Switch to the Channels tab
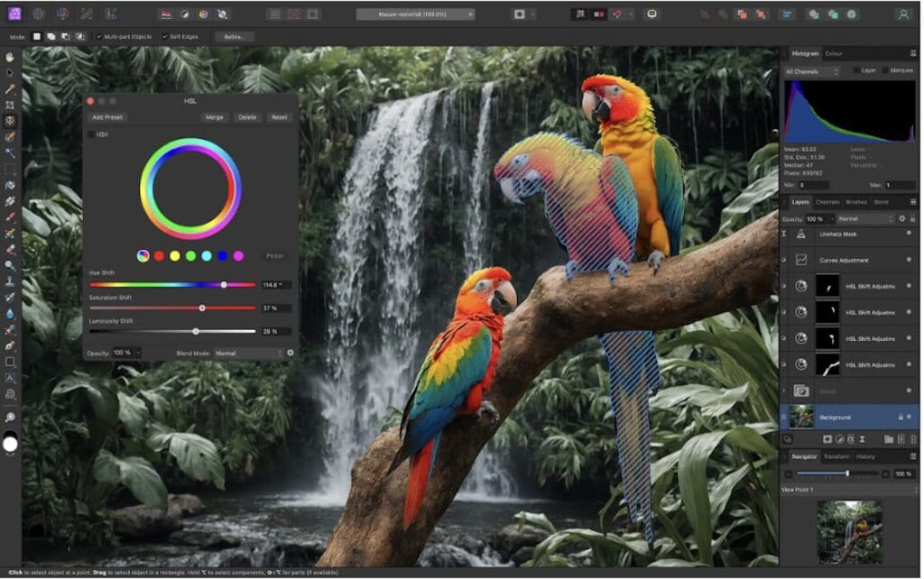The image size is (924, 579). point(827,202)
